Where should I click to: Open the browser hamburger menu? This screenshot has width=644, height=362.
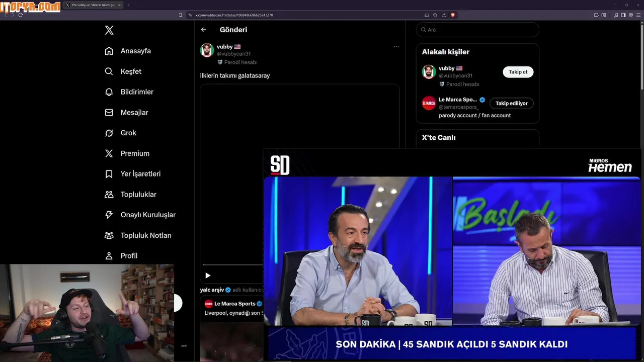[638, 15]
